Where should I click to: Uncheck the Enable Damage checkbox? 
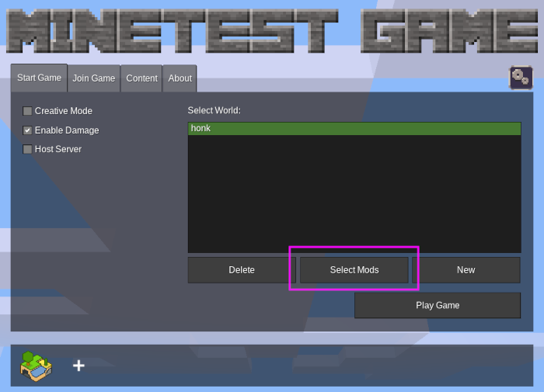27,130
